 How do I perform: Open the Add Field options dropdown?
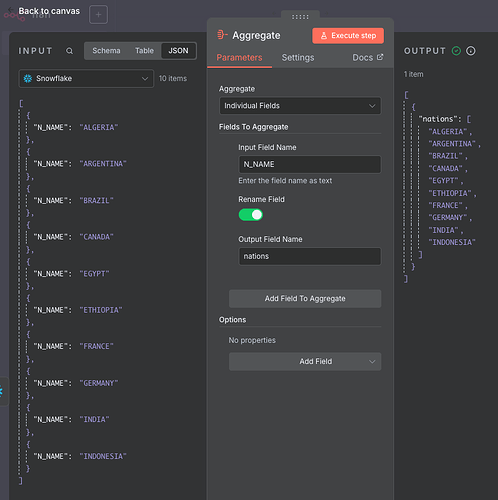(x=305, y=361)
